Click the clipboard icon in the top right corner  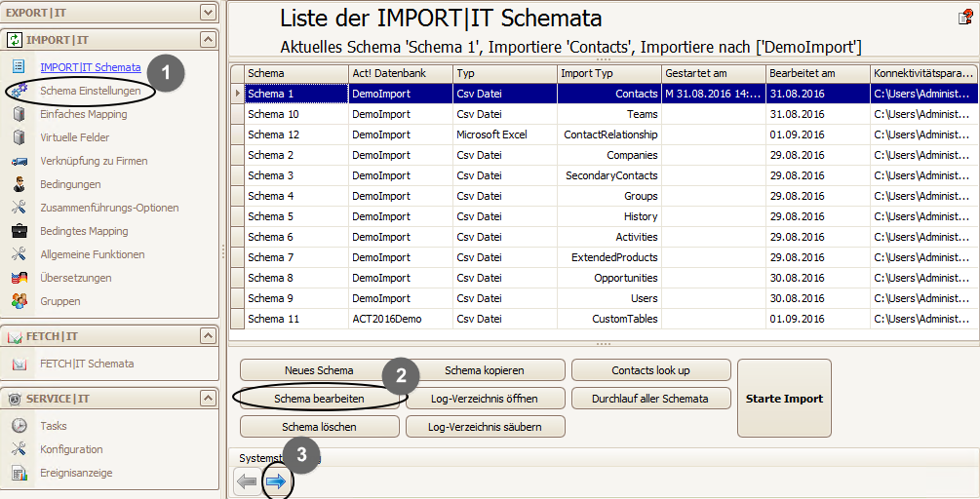(965, 18)
